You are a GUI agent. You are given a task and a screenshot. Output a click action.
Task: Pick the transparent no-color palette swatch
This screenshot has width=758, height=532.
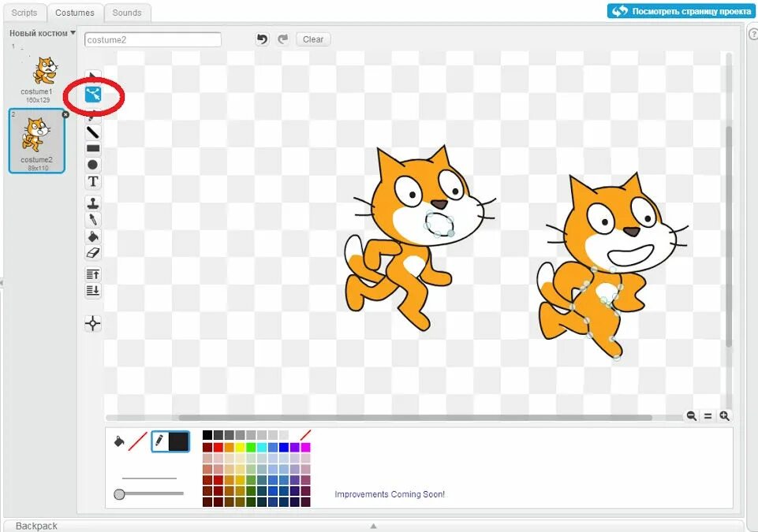[x=305, y=435]
